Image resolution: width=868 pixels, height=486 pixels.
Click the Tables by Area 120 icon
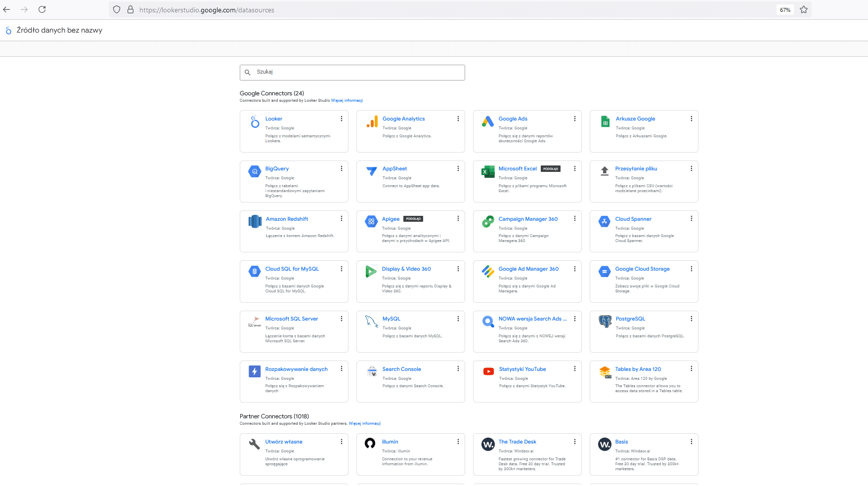click(x=605, y=372)
